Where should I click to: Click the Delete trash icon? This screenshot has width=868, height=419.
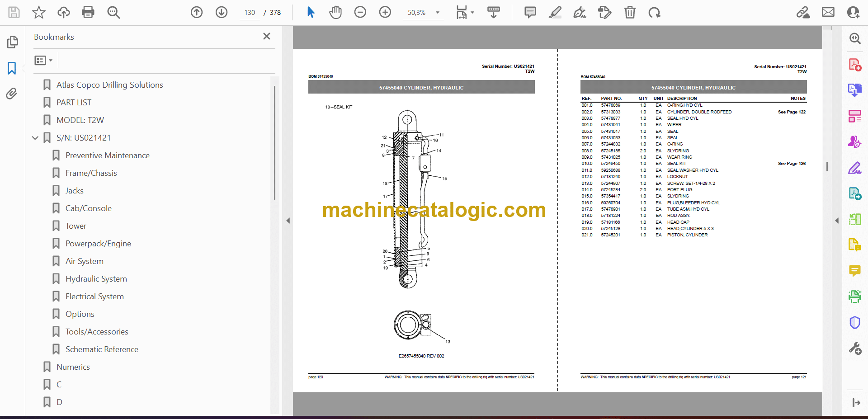pyautogui.click(x=630, y=12)
